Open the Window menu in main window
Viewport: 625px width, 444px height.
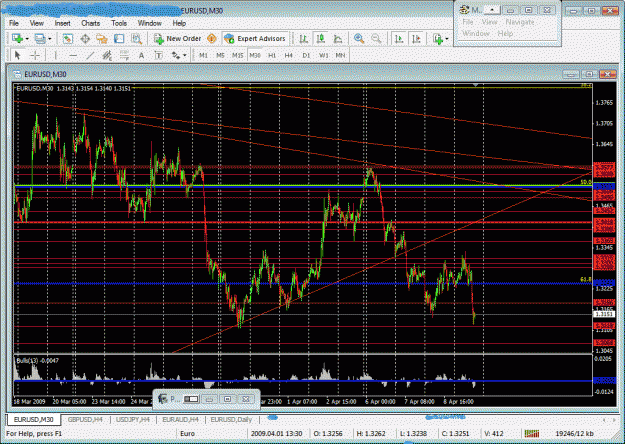(149, 23)
